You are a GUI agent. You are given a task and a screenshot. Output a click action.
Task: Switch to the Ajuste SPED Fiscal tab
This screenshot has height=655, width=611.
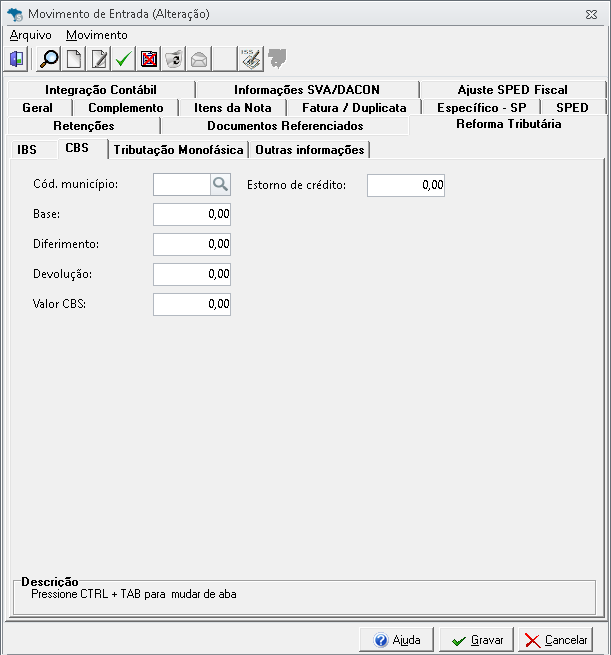[512, 89]
